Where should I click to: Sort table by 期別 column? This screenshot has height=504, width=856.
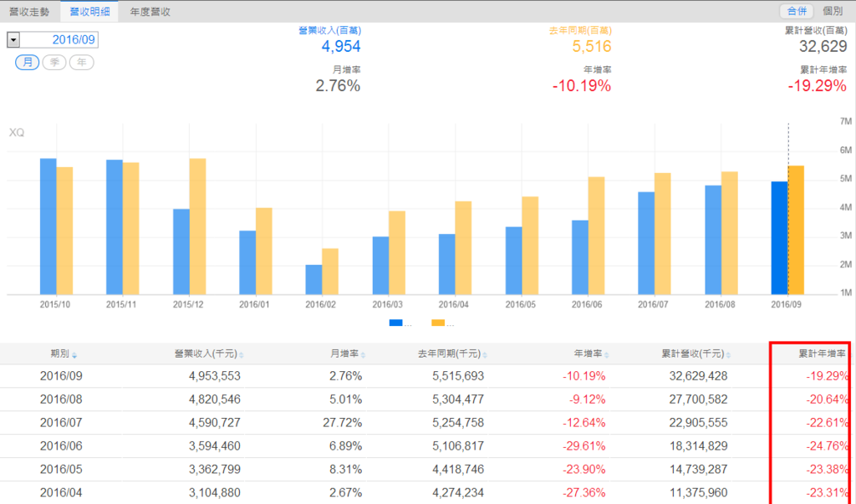64,354
